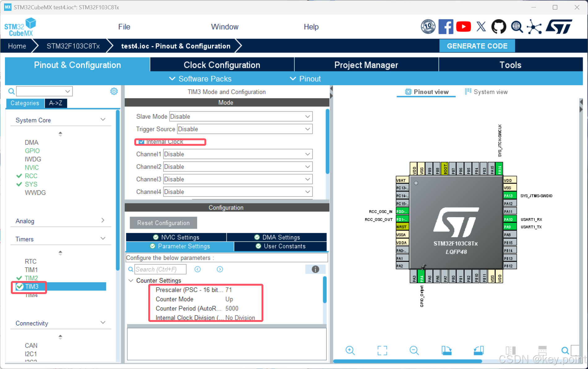Collapse the Counter Settings group
This screenshot has height=369, width=588.
coord(131,280)
